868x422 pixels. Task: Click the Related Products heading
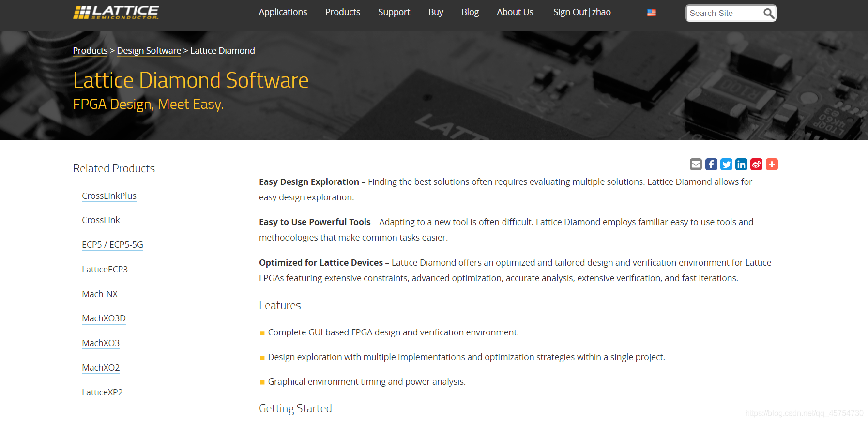click(x=114, y=168)
